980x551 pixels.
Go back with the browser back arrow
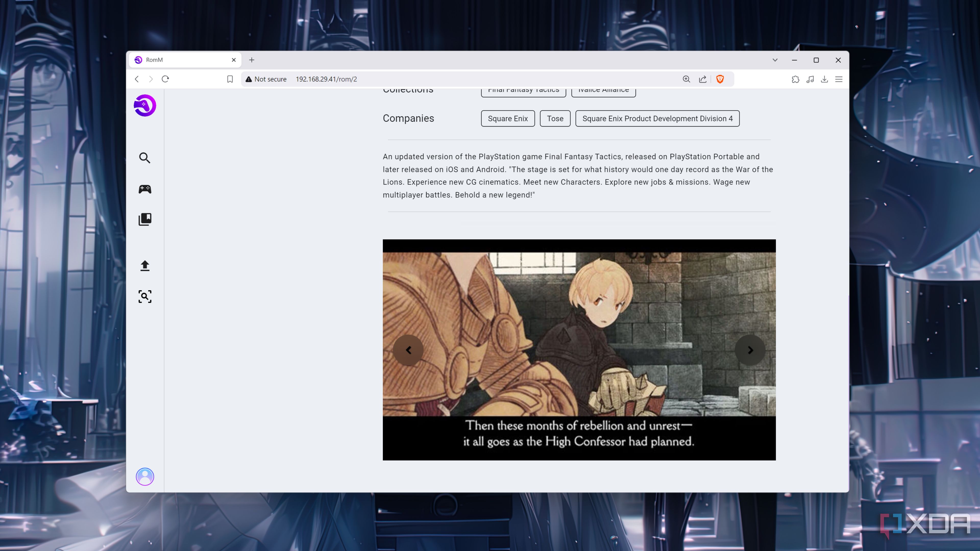(x=137, y=79)
